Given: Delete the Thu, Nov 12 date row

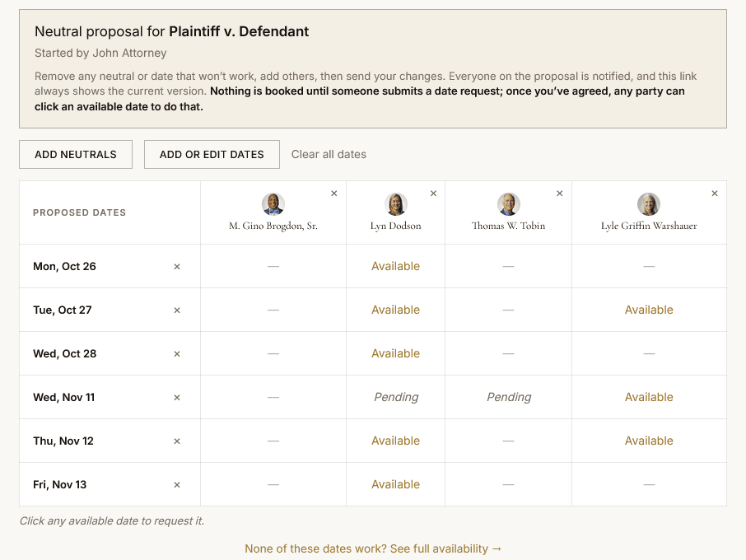Looking at the screenshot, I should tap(177, 441).
